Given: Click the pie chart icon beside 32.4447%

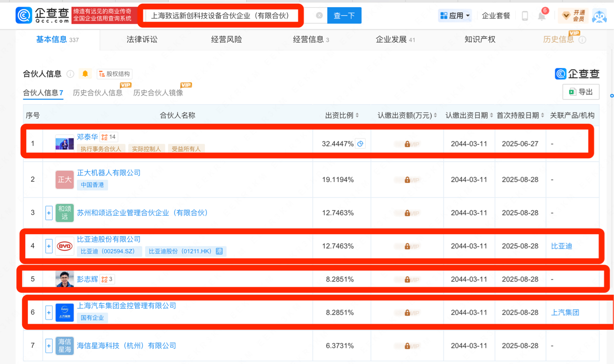Looking at the screenshot, I should click(360, 144).
